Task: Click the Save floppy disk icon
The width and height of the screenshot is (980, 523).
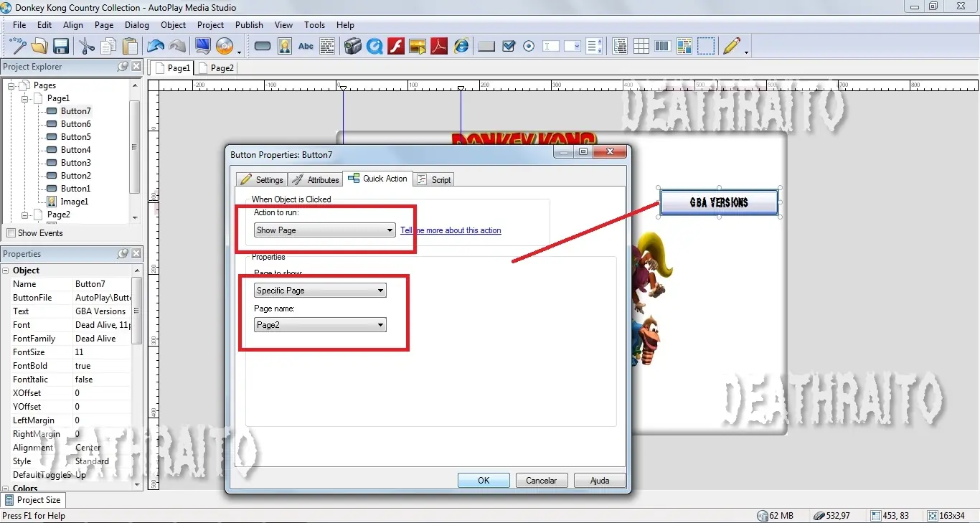Action: (x=61, y=47)
